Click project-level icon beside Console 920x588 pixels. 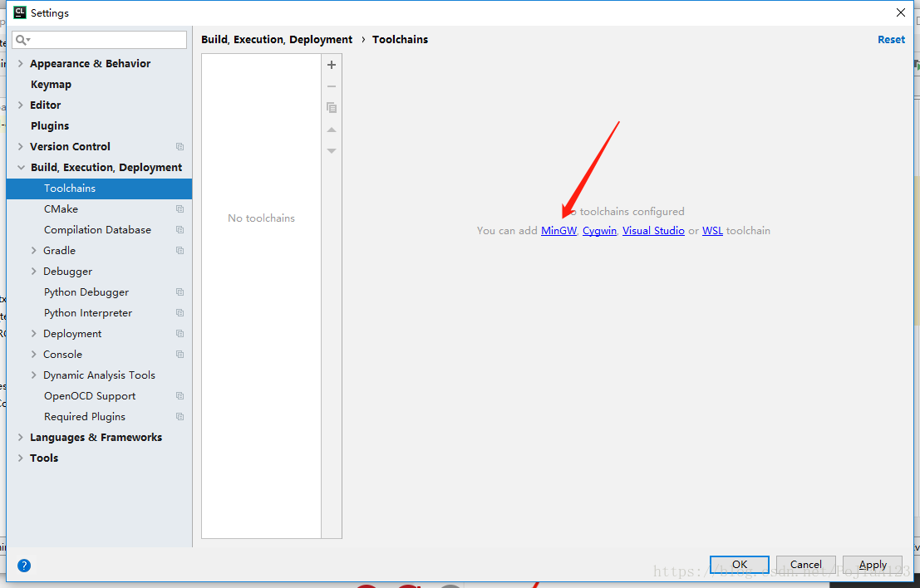pos(180,354)
